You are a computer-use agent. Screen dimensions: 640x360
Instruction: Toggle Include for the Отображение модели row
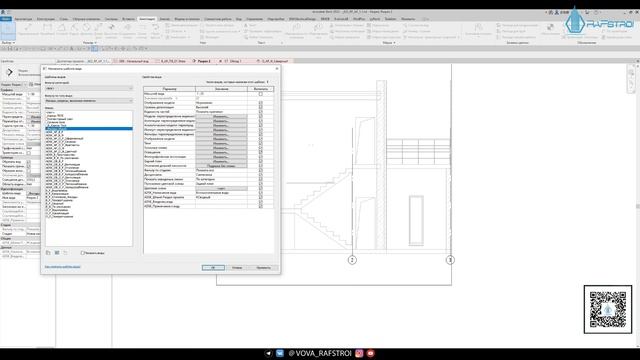[x=260, y=103]
